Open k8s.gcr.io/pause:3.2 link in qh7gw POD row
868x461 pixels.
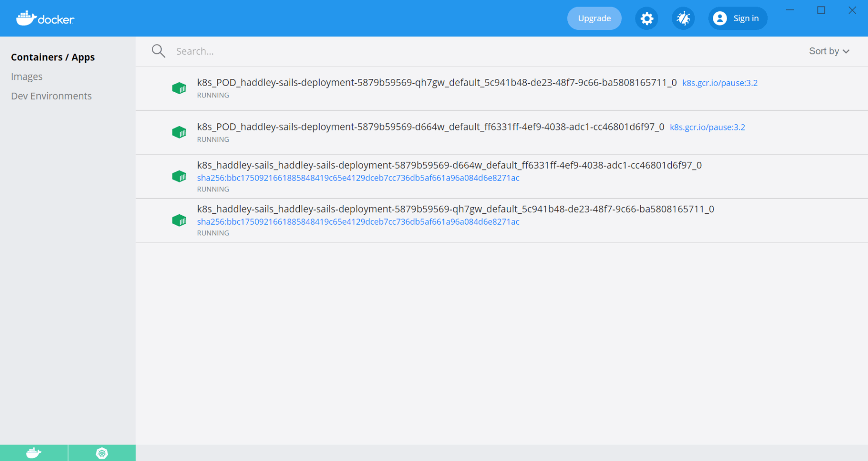720,83
